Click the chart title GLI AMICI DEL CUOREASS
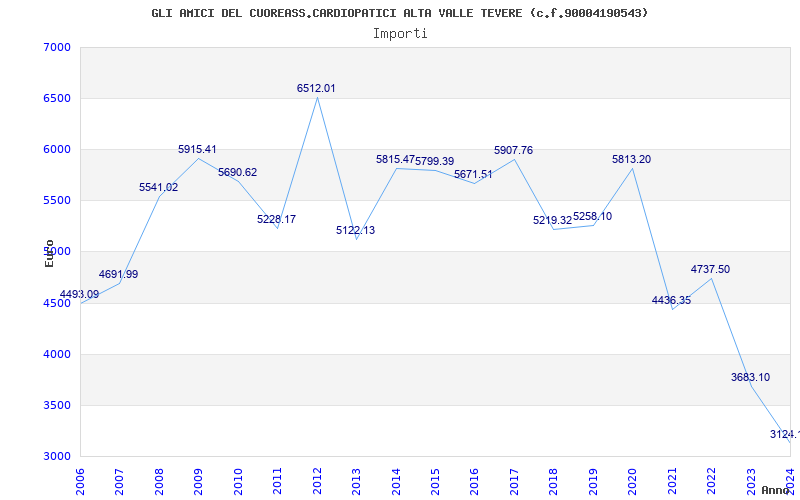800x500 pixels. click(399, 13)
